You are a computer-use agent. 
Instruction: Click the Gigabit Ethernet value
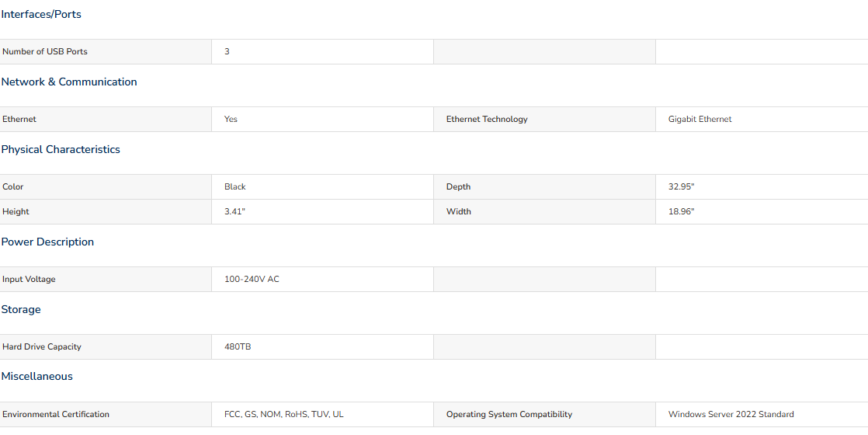click(700, 119)
